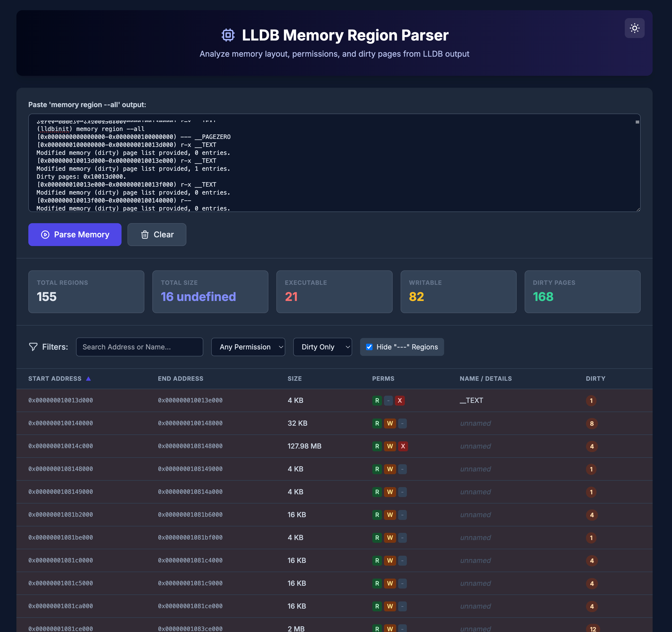
Task: Sort by Dirty column header
Action: tap(595, 379)
